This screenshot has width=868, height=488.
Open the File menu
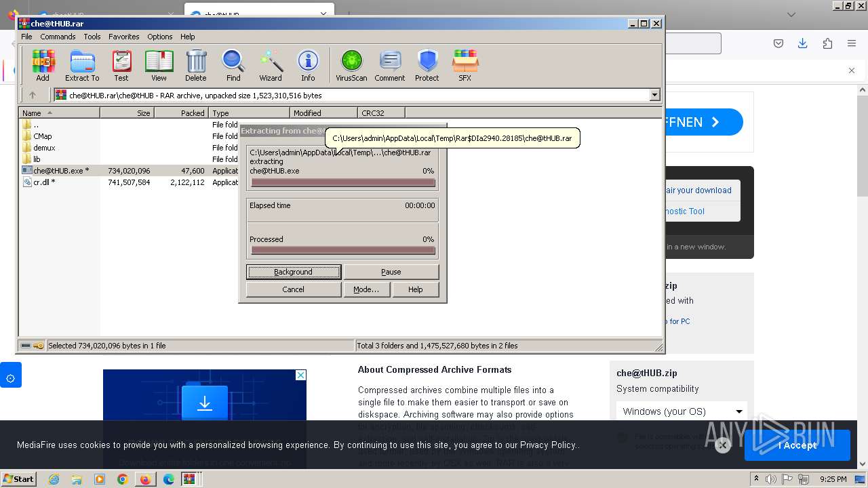coord(26,37)
